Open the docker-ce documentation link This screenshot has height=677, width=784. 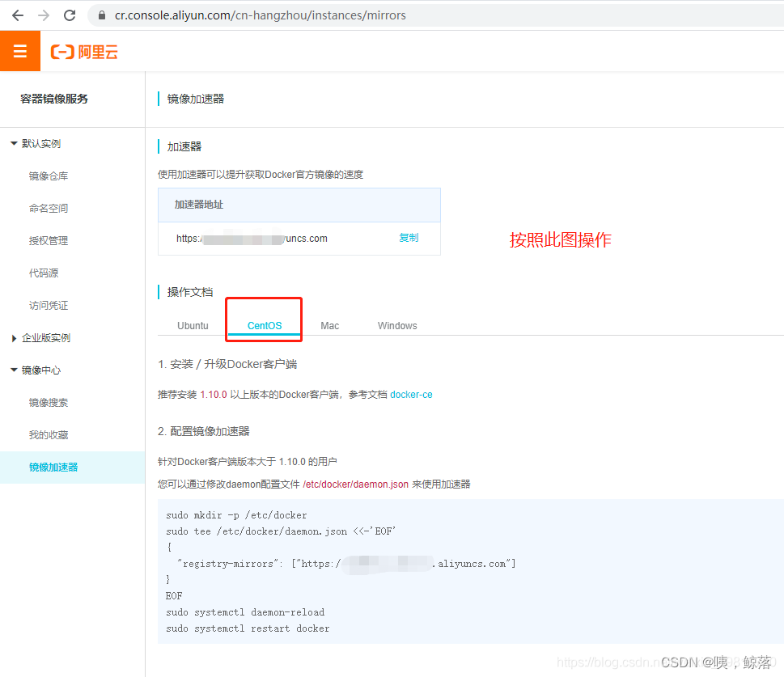pyautogui.click(x=411, y=395)
